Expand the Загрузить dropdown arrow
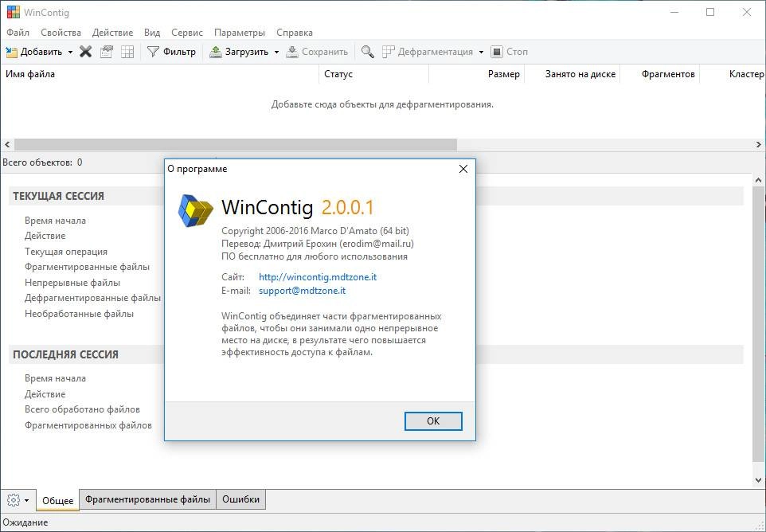Screen dimensions: 766x532 click(x=276, y=52)
